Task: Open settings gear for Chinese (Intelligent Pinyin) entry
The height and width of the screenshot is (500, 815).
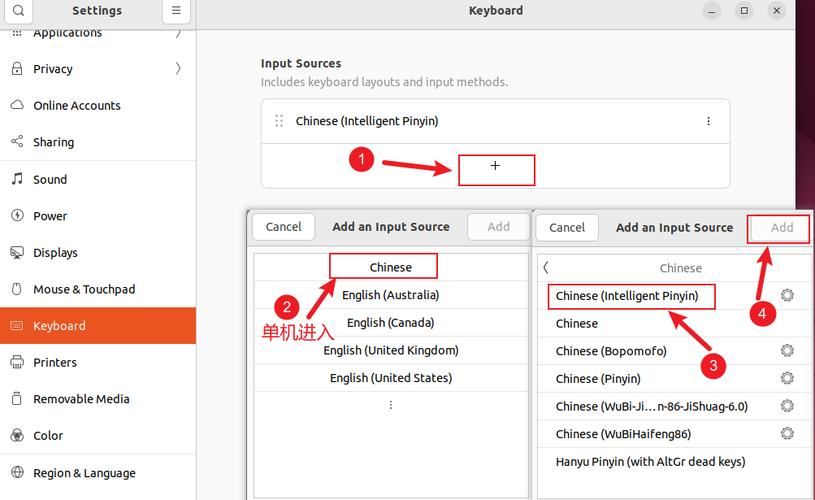Action: 787,295
